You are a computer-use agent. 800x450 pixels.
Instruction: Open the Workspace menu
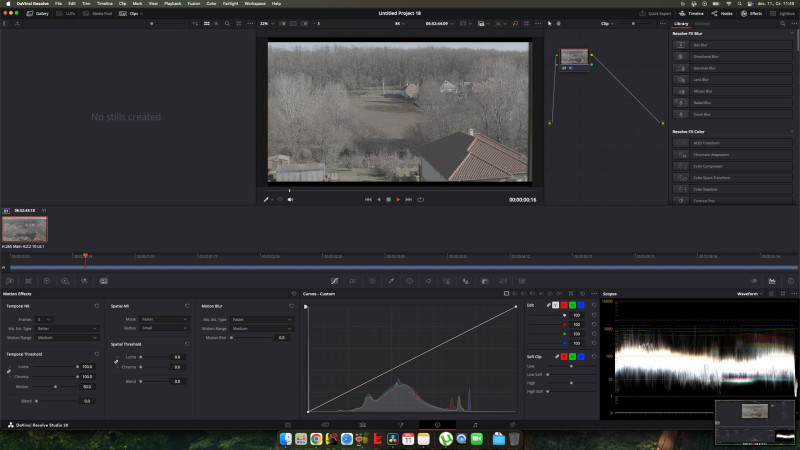point(255,4)
